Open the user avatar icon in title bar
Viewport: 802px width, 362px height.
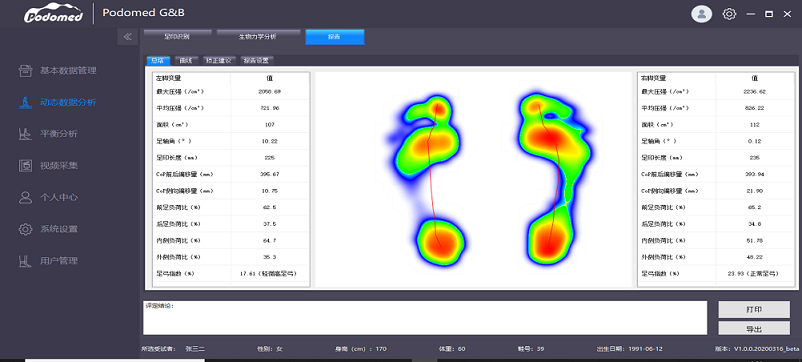click(x=701, y=14)
